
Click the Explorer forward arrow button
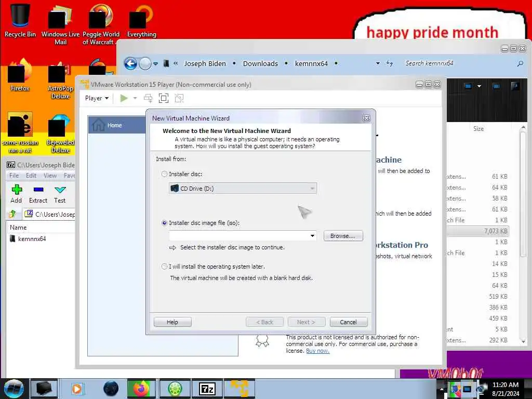(x=145, y=63)
